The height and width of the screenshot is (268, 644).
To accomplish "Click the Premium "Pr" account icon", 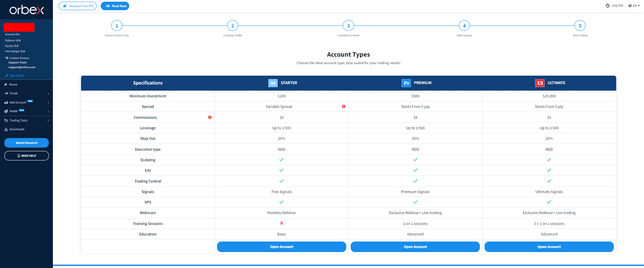I will pyautogui.click(x=406, y=83).
